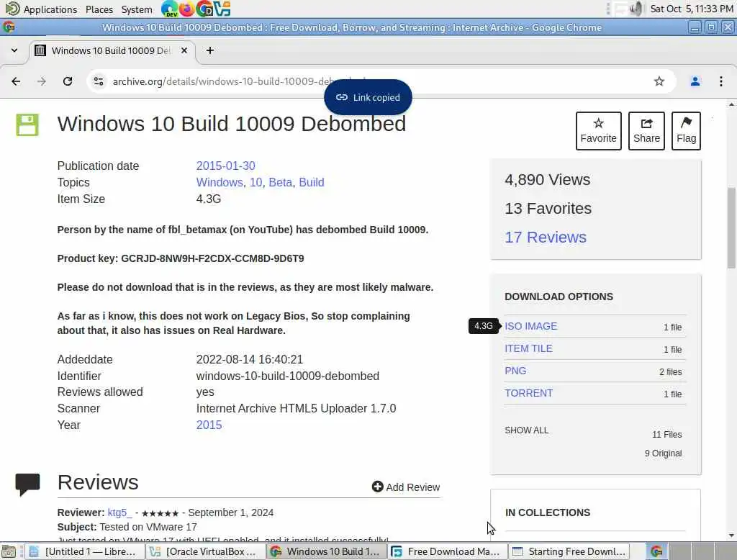Open the ITEM TILE download option
Screen dimensions: 737x560
click(528, 348)
